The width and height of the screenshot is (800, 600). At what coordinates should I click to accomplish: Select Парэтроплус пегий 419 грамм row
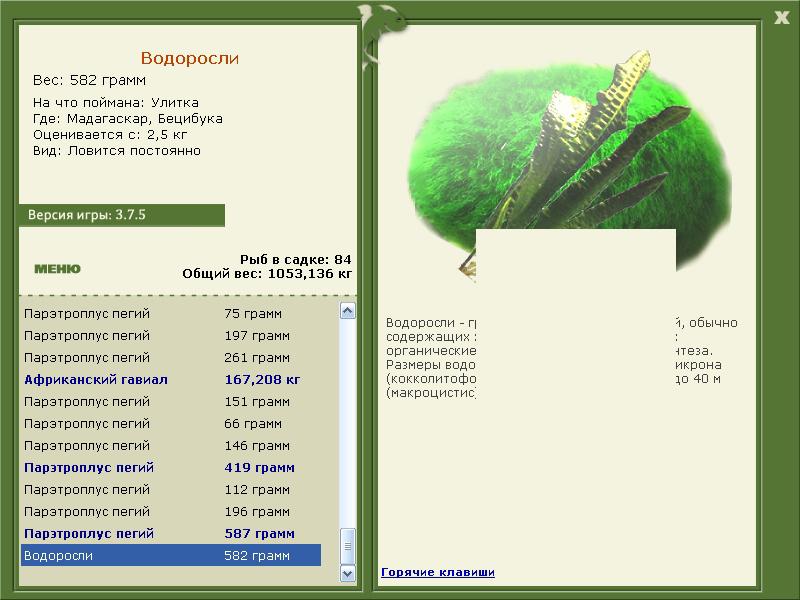(171, 467)
